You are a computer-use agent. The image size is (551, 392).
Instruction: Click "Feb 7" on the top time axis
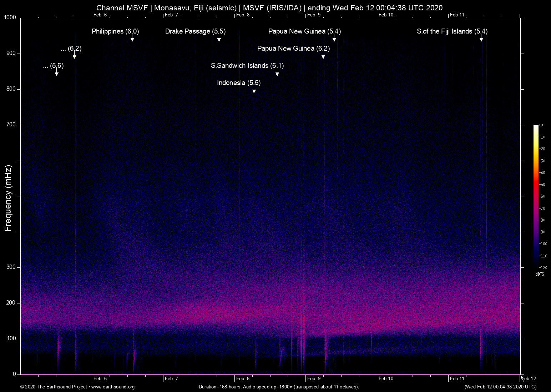[x=171, y=15]
